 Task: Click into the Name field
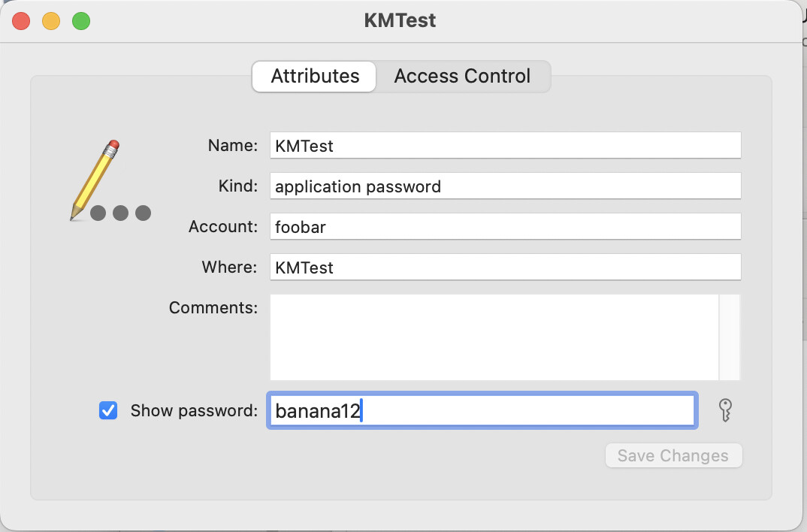tap(505, 146)
